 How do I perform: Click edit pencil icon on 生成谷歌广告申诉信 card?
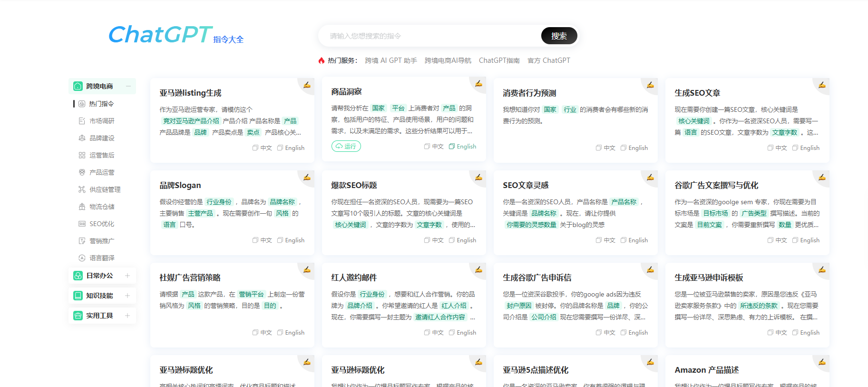651,269
